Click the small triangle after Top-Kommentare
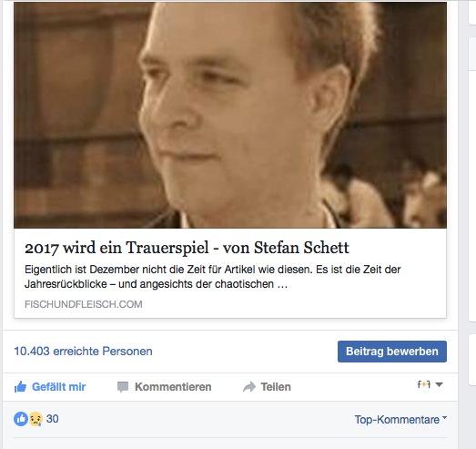Image resolution: width=476 pixels, height=449 pixels. (444, 418)
